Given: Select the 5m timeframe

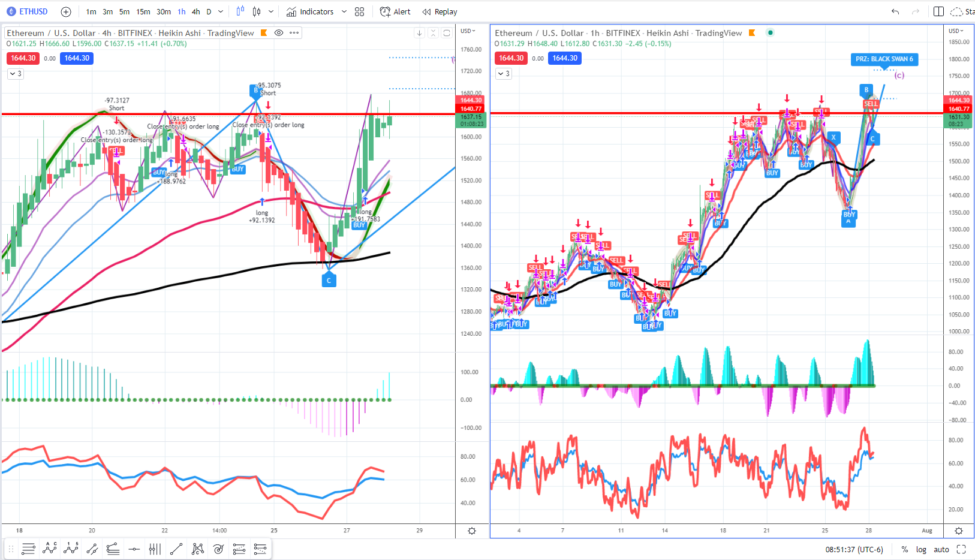Looking at the screenshot, I should point(124,12).
